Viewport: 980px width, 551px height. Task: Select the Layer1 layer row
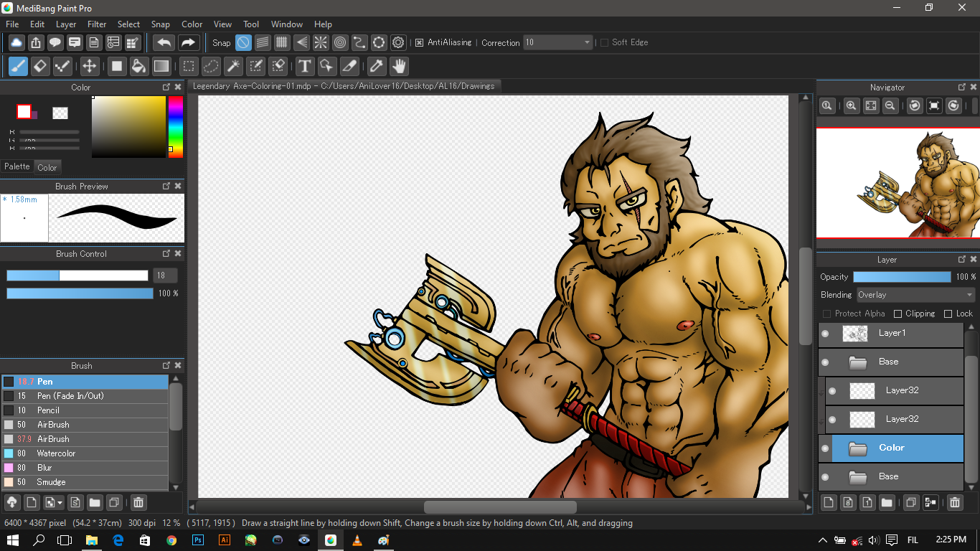click(x=891, y=334)
